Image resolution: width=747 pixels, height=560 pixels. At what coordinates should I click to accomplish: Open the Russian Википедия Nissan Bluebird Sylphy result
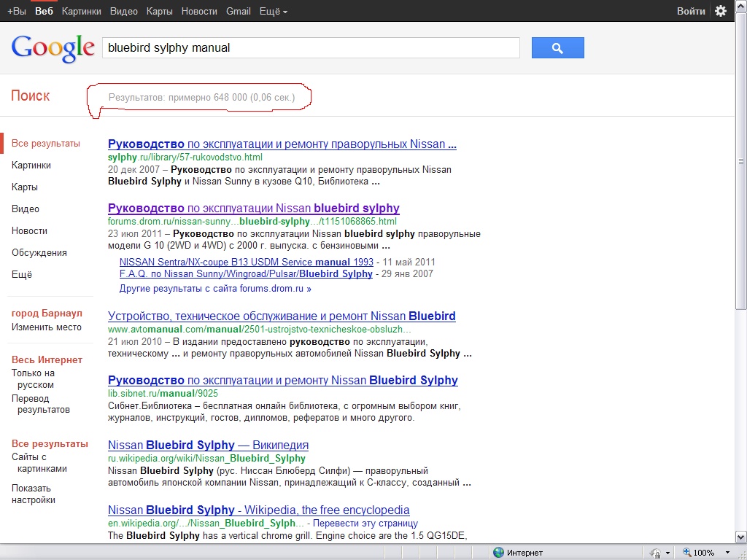[x=208, y=446]
